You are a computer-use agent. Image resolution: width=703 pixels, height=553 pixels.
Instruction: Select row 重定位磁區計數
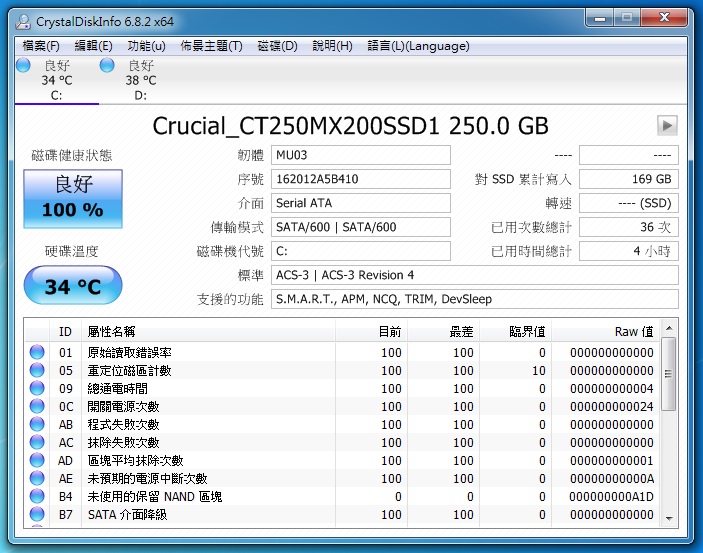pyautogui.click(x=342, y=370)
